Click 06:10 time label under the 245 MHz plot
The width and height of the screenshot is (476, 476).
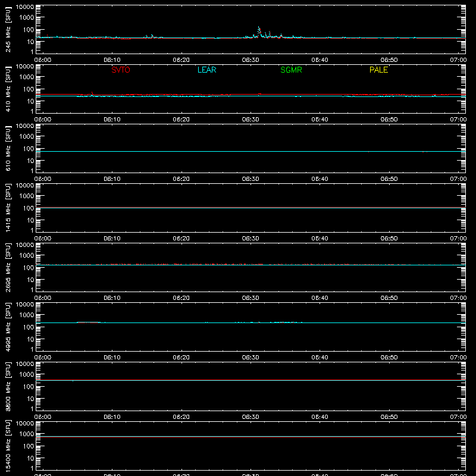click(x=112, y=60)
